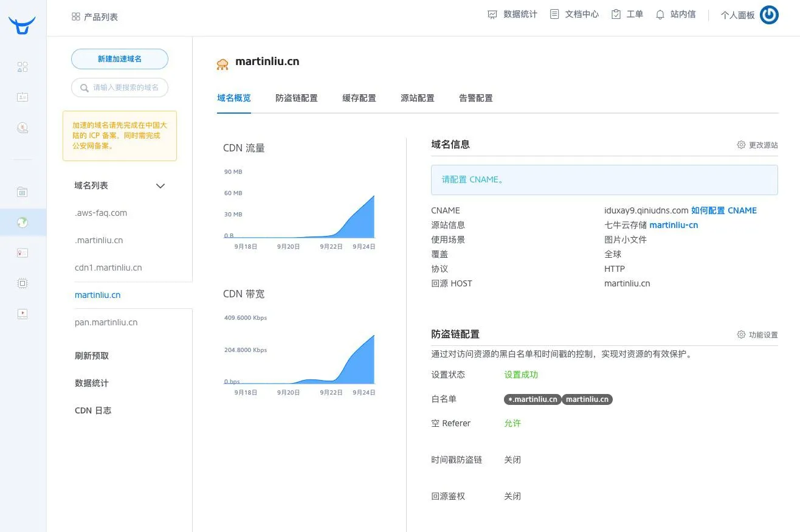Click the power avatar icon at top right

769,15
